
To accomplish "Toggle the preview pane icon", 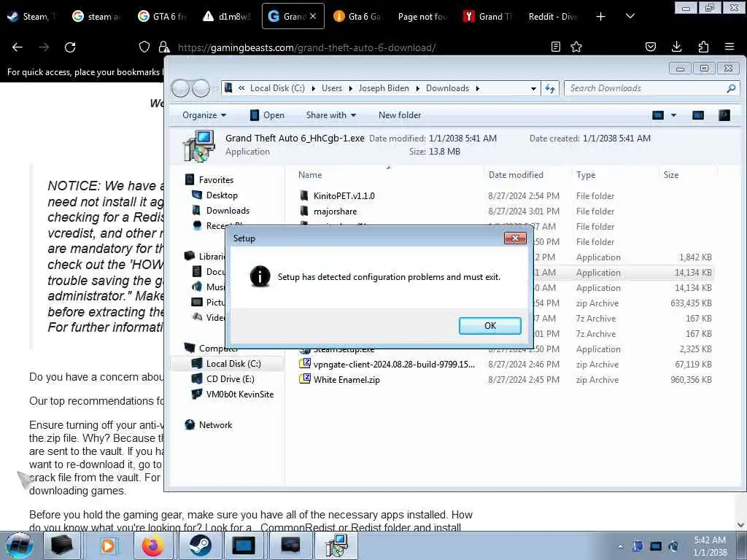I will 698,115.
